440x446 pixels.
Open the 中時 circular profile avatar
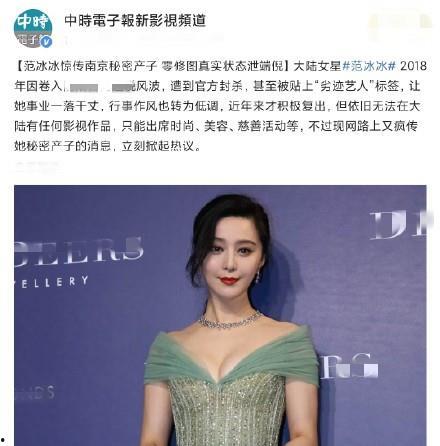(x=33, y=28)
